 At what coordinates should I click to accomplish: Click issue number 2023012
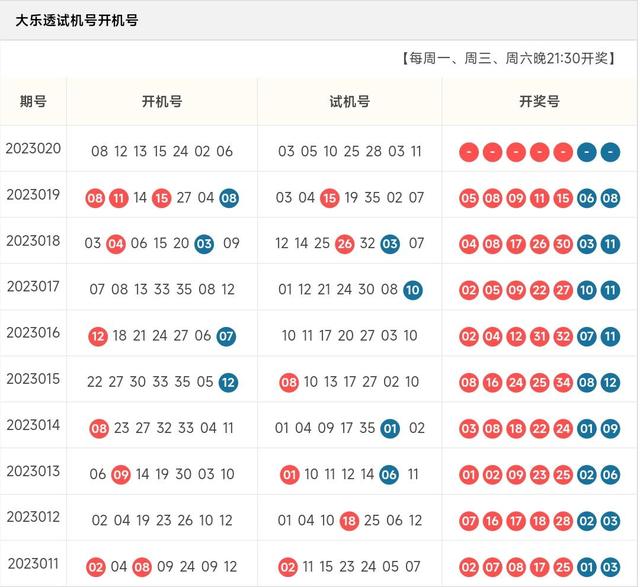(33, 517)
